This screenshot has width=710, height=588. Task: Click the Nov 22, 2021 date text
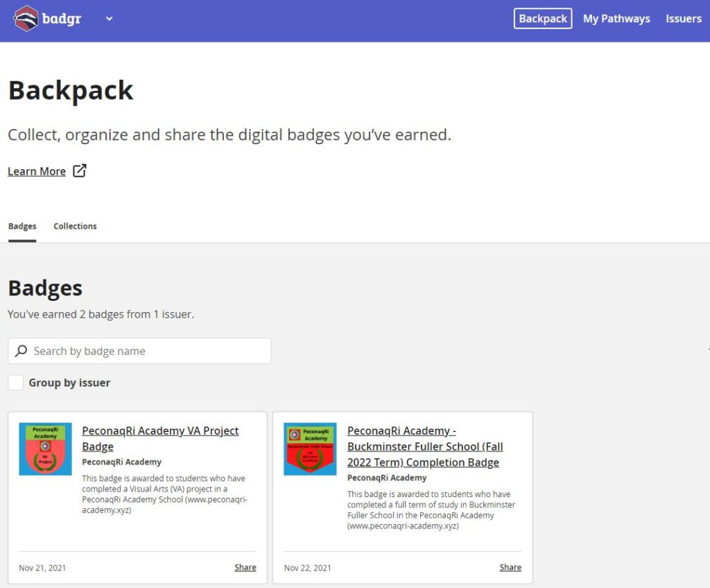pyautogui.click(x=307, y=568)
